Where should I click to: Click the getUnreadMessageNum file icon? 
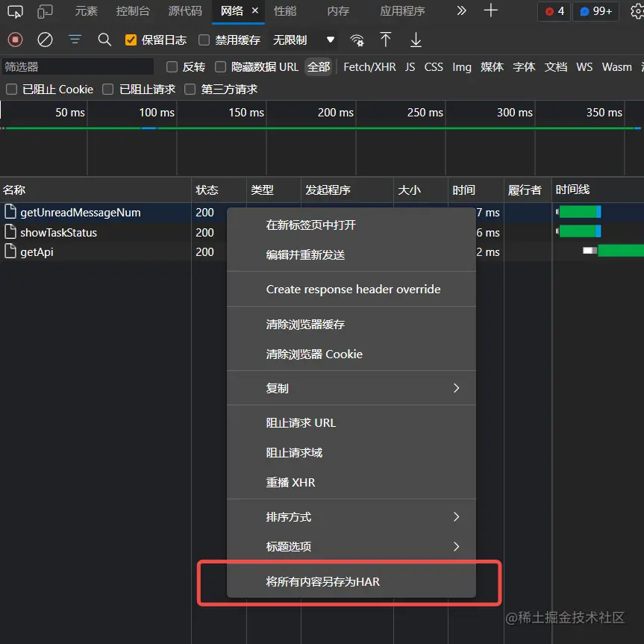pyautogui.click(x=10, y=211)
